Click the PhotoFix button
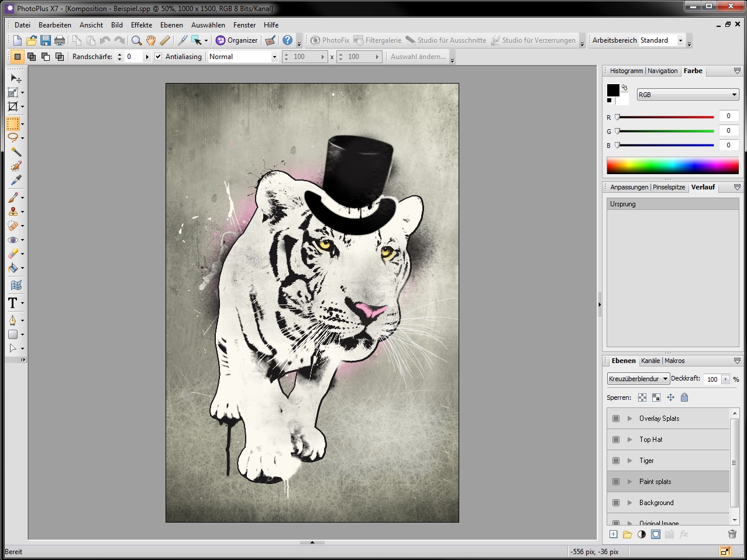Viewport: 747px width, 560px height. tap(330, 40)
